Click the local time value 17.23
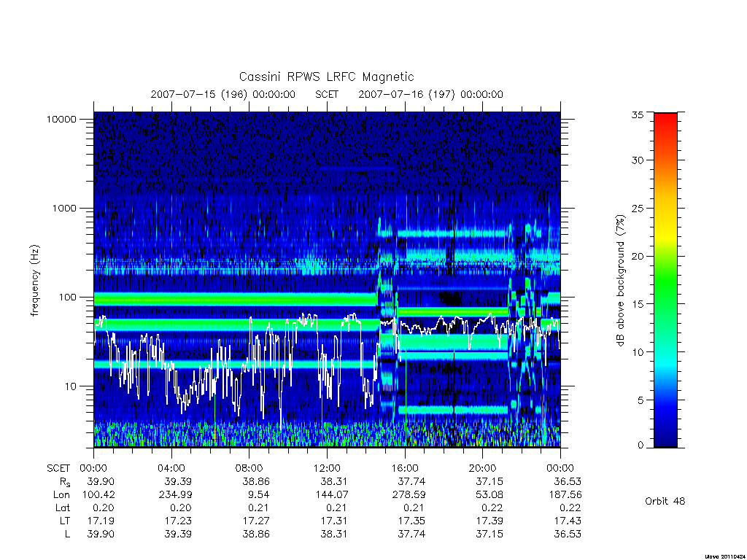The width and height of the screenshot is (747, 560). point(178,521)
